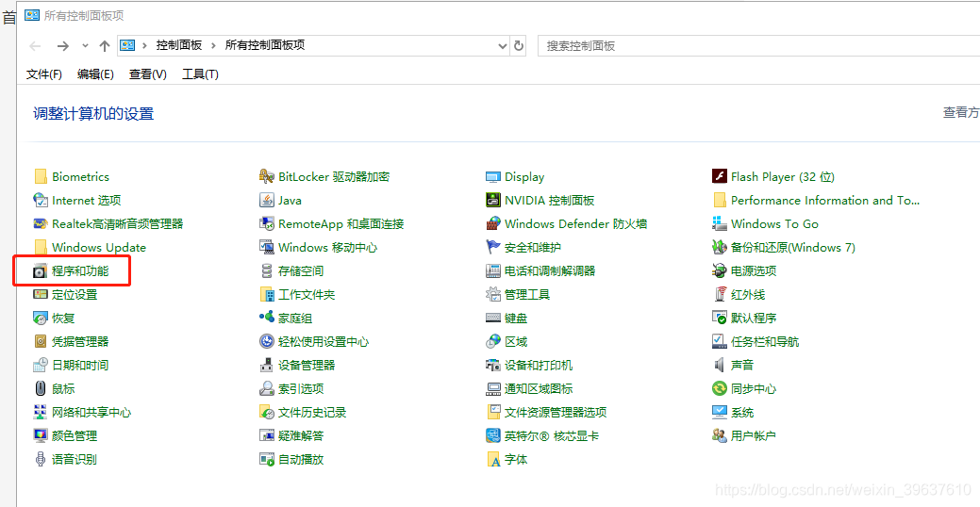The height and width of the screenshot is (507, 980).
Task: Open the 默认程序 link
Action: pos(753,318)
